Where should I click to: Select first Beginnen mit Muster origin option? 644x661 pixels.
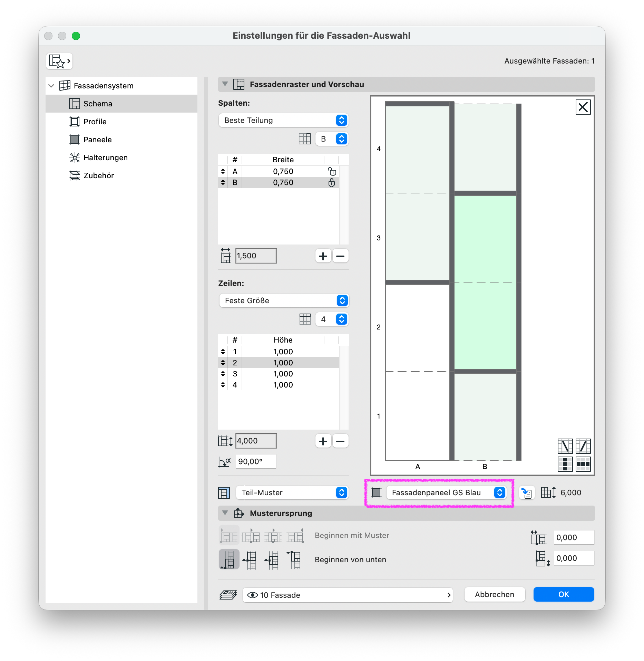click(229, 535)
